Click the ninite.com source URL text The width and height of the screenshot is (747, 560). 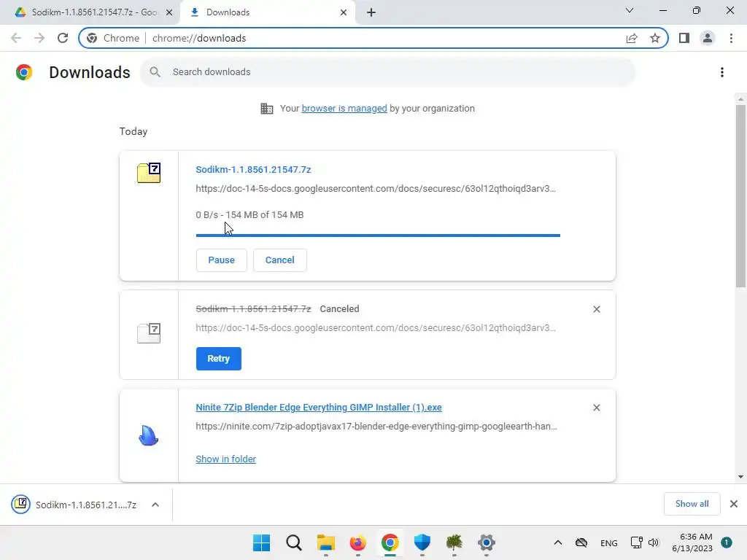tap(376, 426)
